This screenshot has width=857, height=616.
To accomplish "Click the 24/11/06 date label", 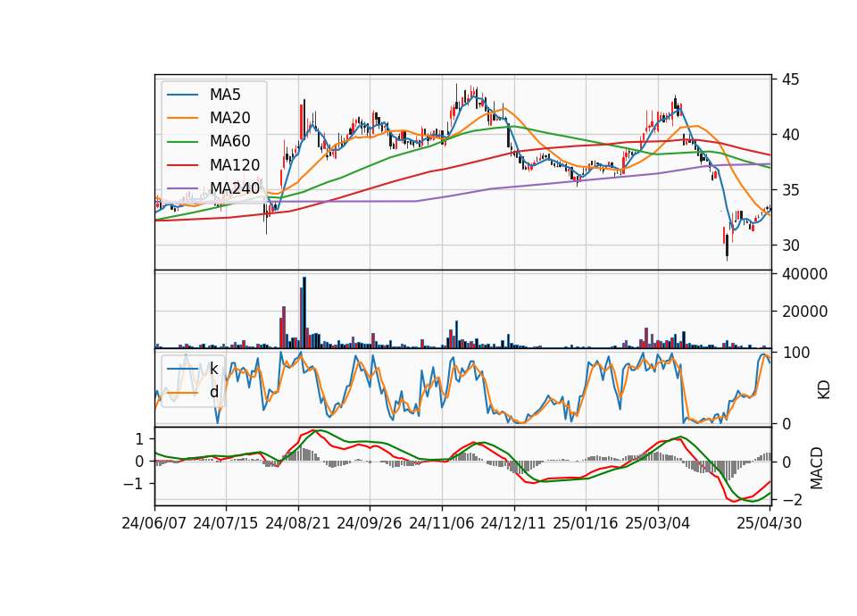I will [442, 524].
